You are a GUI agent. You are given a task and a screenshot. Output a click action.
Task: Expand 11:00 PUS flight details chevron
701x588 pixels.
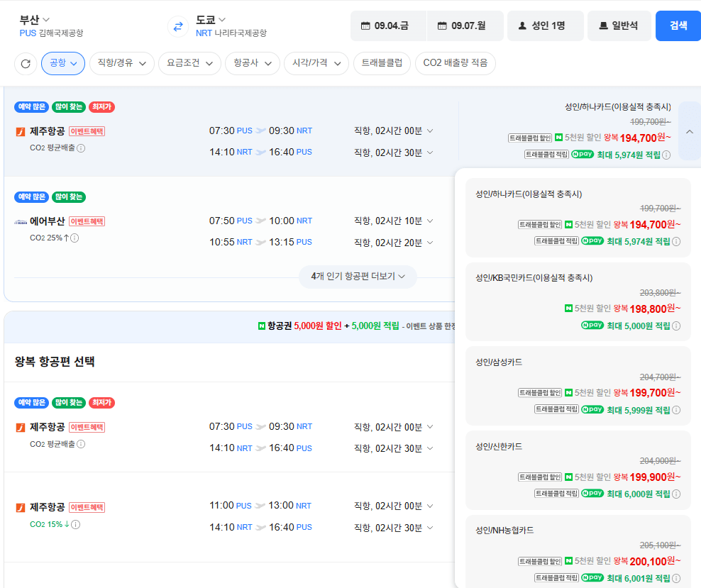click(x=430, y=506)
